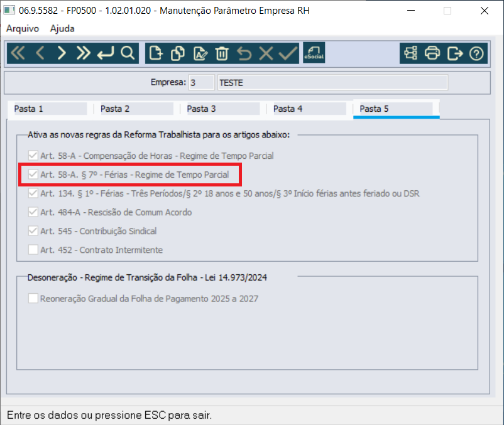Open help with the question mark icon

click(476, 53)
